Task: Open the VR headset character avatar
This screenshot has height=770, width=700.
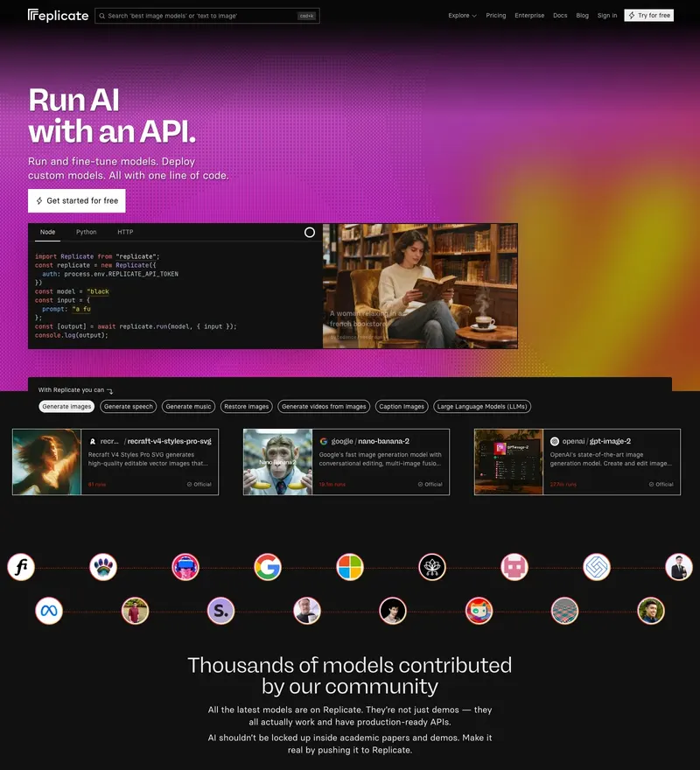Action: pos(185,567)
